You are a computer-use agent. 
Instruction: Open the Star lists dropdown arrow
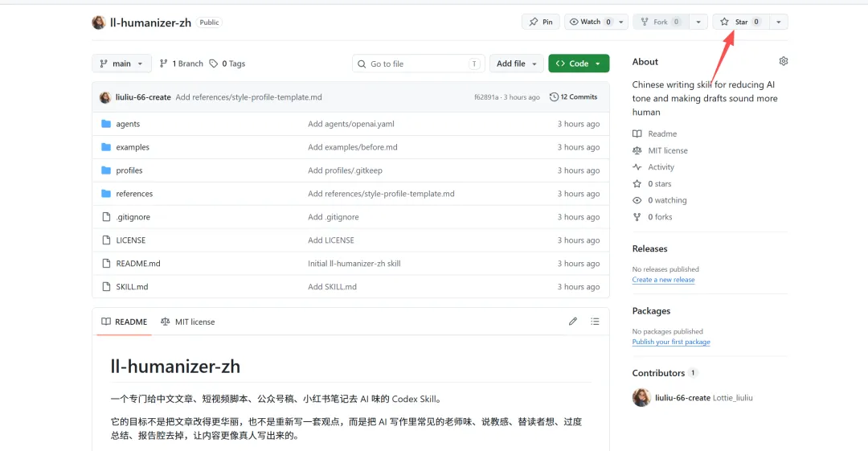point(778,22)
